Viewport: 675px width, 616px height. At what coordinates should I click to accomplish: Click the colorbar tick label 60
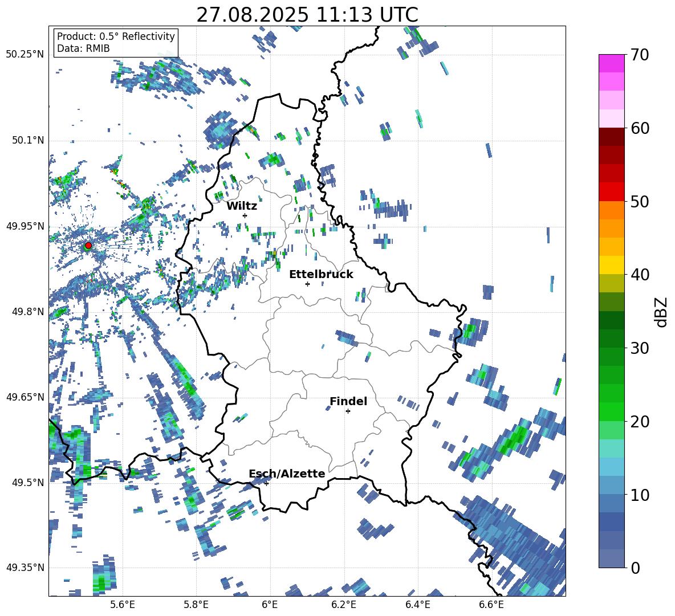pos(640,128)
